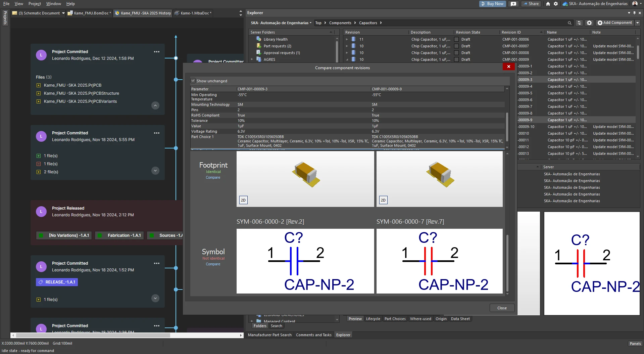Click green added-file icon beside first 1 file(s)
Viewport: 644px width, 354px height.
(39, 156)
